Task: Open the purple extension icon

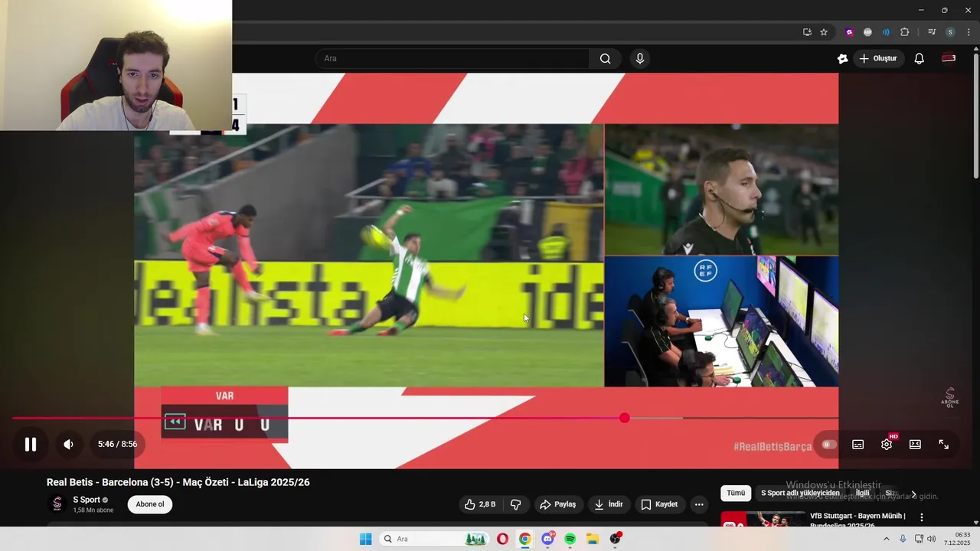Action: tap(849, 32)
